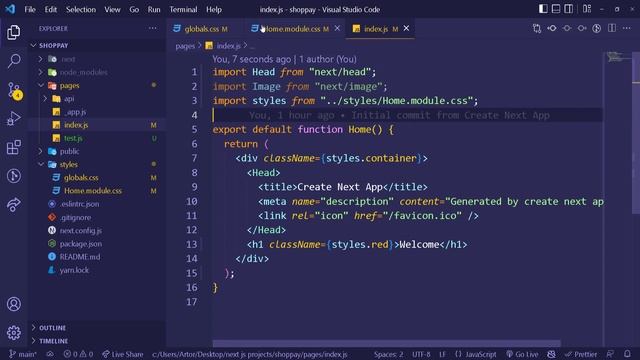Viewport: 640px width, 360px height.
Task: Open the Explorer view in activity bar
Action: coord(13,32)
